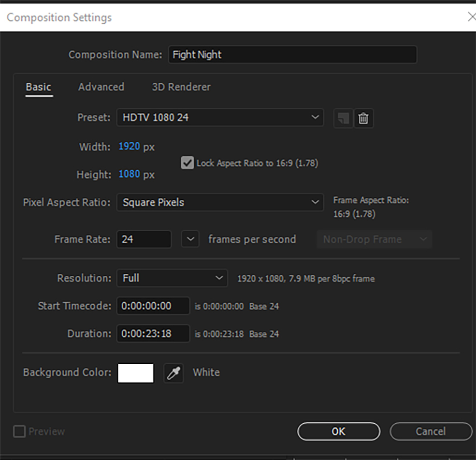The width and height of the screenshot is (476, 460).
Task: Open the 3D Renderer tab
Action: [181, 87]
